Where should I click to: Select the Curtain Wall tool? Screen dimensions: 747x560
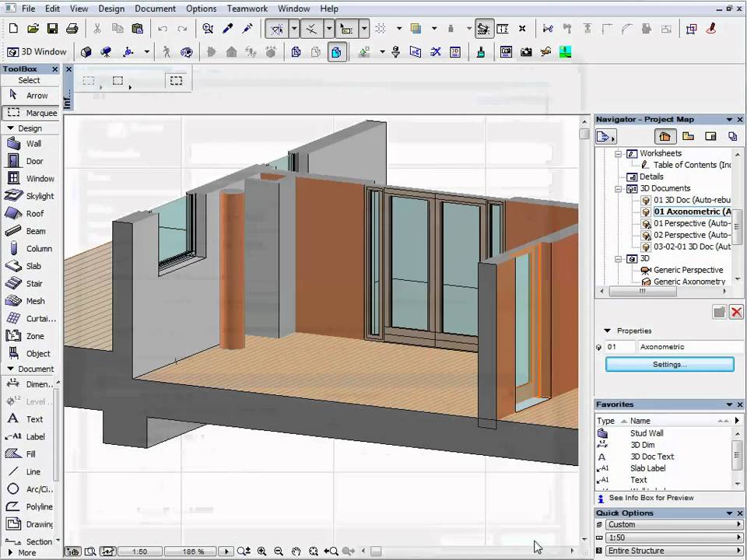click(x=30, y=319)
